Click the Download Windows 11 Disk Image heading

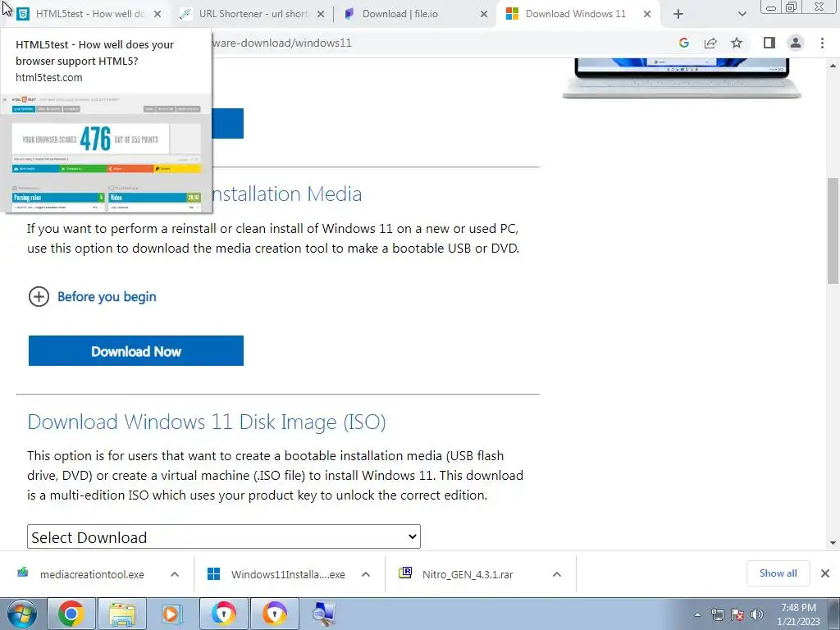coord(206,422)
